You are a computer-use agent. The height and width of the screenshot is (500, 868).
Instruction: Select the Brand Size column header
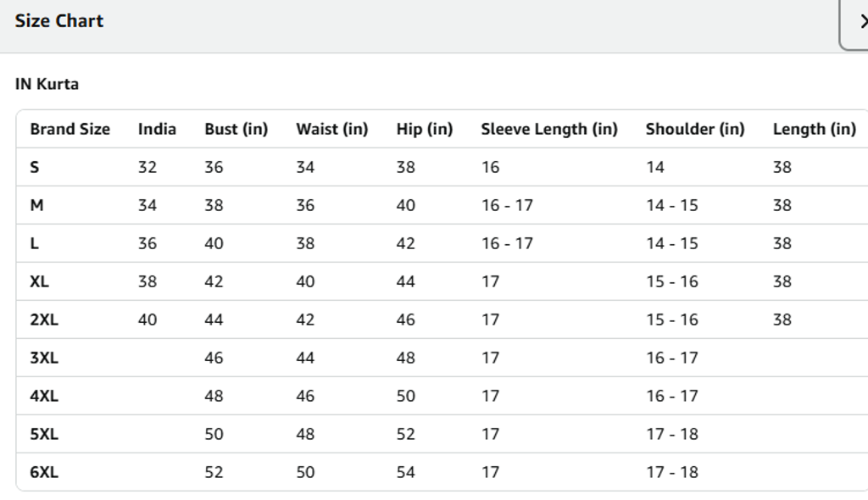70,129
